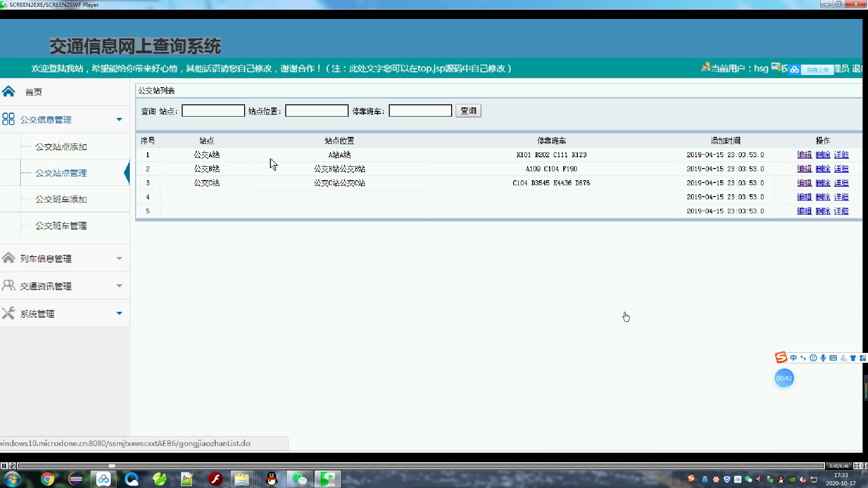Viewport: 868px width, 488px height.
Task: Click 详细 link for 公交C站 row
Action: click(x=841, y=183)
